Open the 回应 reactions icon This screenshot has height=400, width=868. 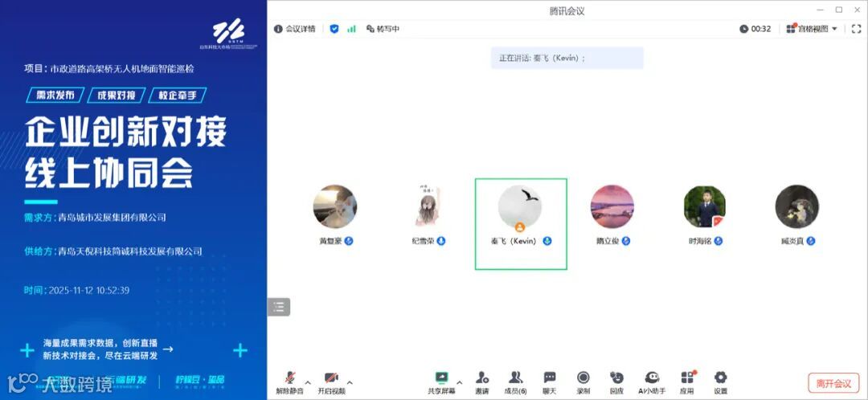(x=616, y=383)
